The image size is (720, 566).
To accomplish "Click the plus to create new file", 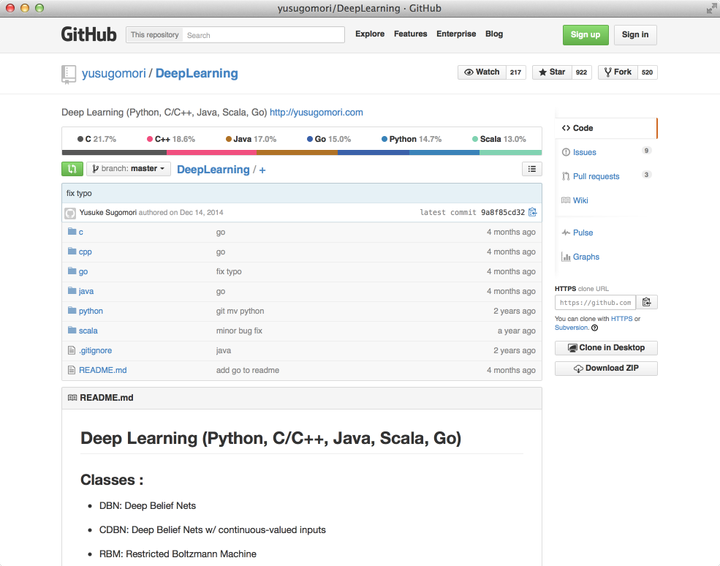I will [x=262, y=170].
